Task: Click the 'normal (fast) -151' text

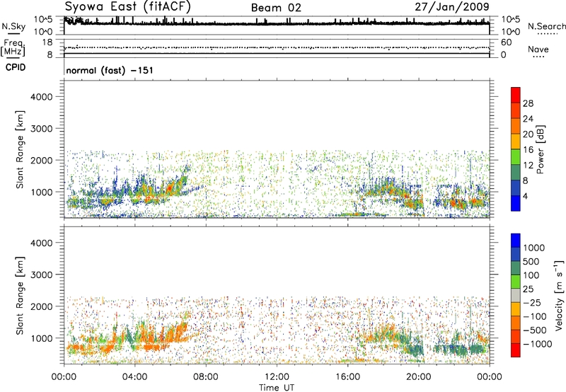Action: point(110,70)
